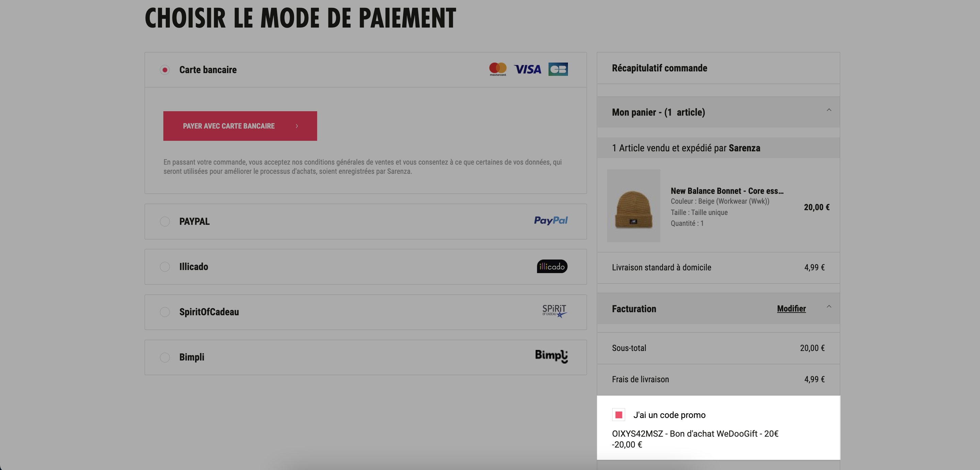Open the New Balance bonnet thumbnail

(633, 205)
